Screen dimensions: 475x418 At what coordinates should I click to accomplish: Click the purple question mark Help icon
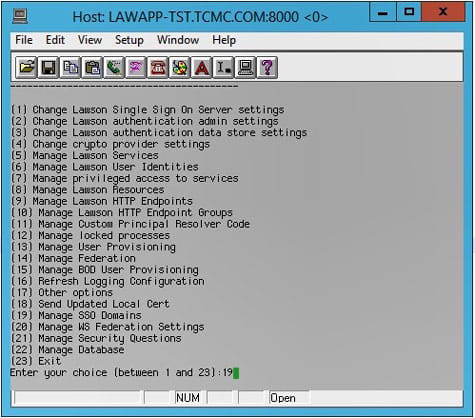point(267,68)
